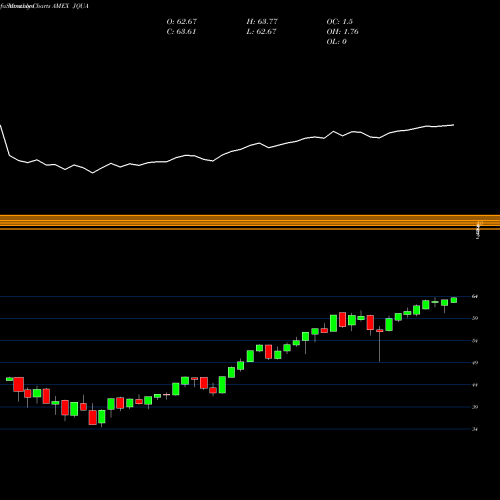This screenshot has height=500, width=500.
Task: Click the "OH: 1.76" reading
Action: 342,32
